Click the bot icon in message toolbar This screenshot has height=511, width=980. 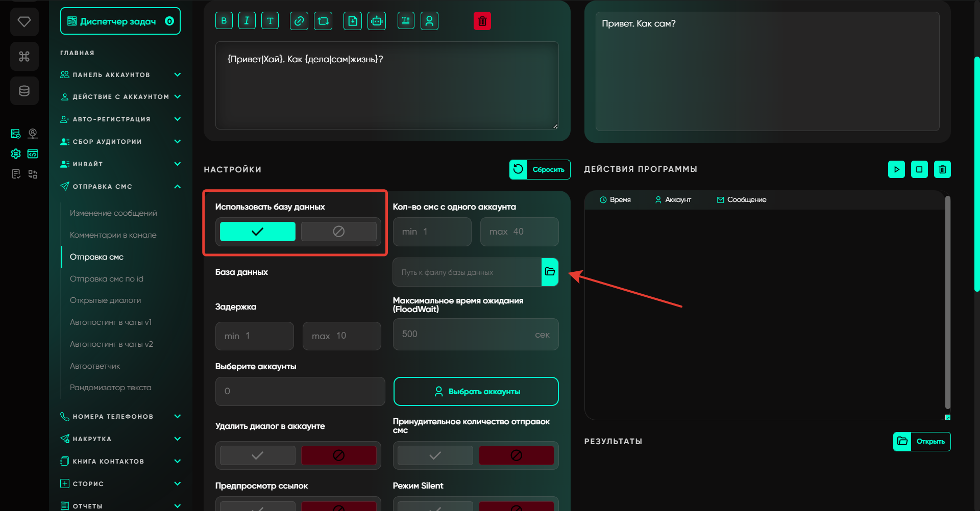pyautogui.click(x=377, y=21)
